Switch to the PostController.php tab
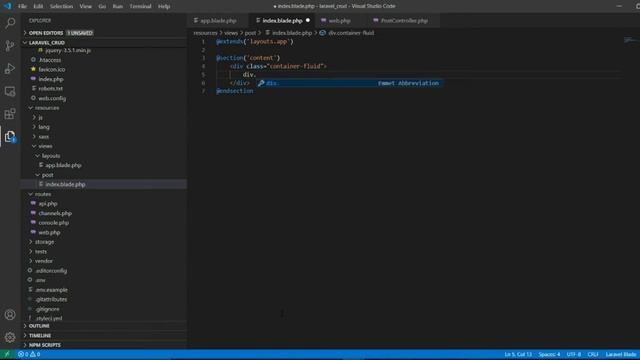The height and width of the screenshot is (360, 640). (404, 20)
